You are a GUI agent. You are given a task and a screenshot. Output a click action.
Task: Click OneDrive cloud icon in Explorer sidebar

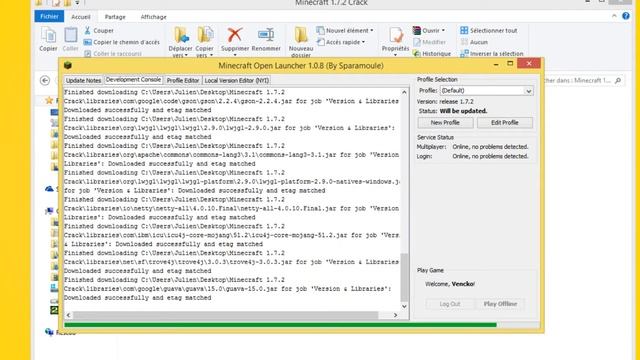point(49,189)
